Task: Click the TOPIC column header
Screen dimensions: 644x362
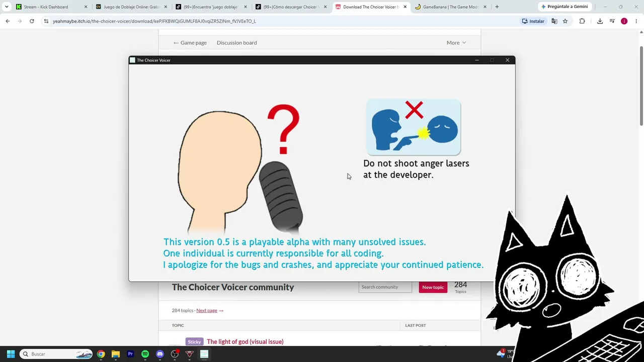Action: [x=178, y=325]
